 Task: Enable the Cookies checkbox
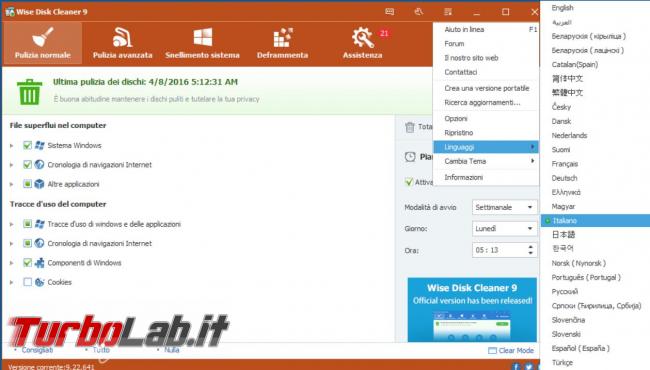pos(27,282)
